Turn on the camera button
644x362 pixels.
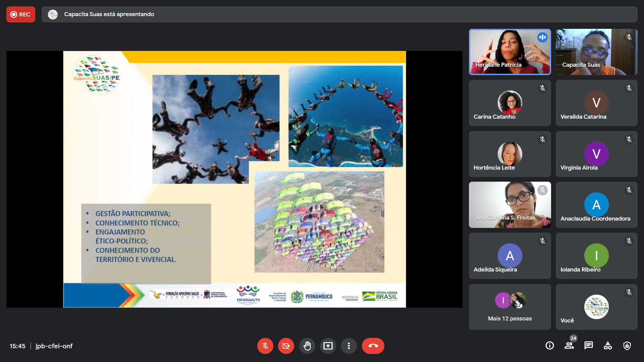[x=286, y=346]
